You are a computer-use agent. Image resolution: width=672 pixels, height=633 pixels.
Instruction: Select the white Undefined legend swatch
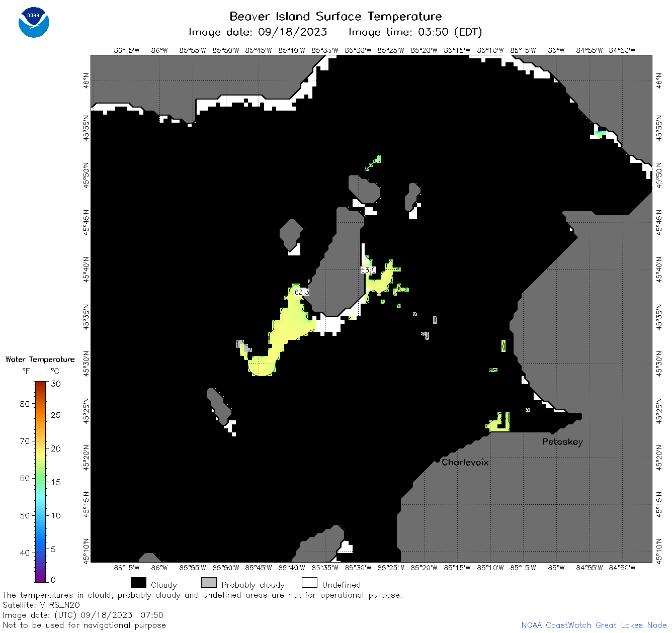309,583
